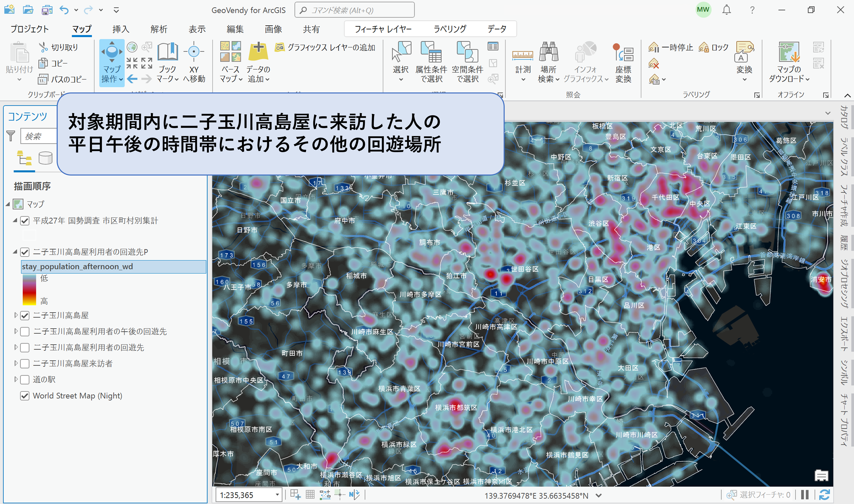
Task: Open project using the folder icon
Action: tap(28, 10)
